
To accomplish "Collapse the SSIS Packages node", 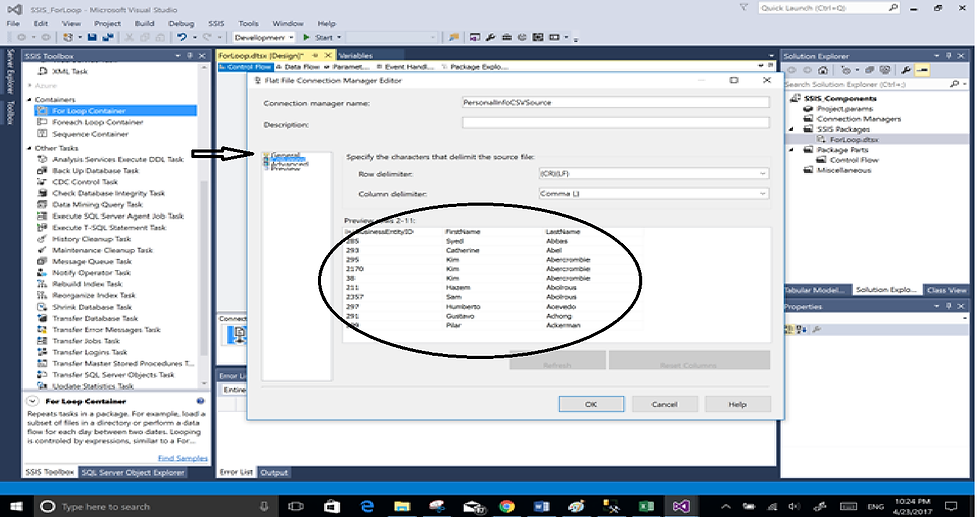I will tap(791, 129).
